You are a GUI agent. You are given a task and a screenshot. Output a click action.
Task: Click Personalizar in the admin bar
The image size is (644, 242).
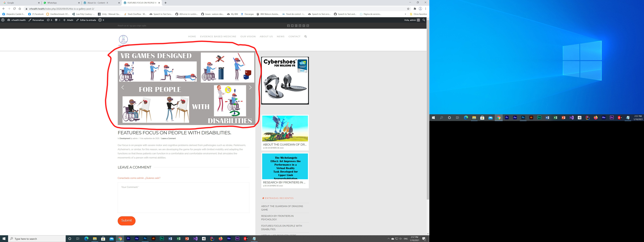(x=36, y=20)
